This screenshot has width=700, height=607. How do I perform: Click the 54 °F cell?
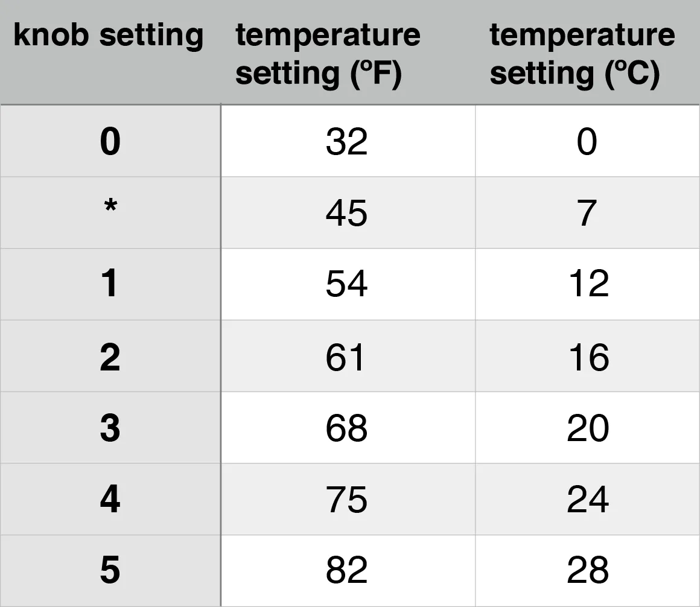point(347,284)
